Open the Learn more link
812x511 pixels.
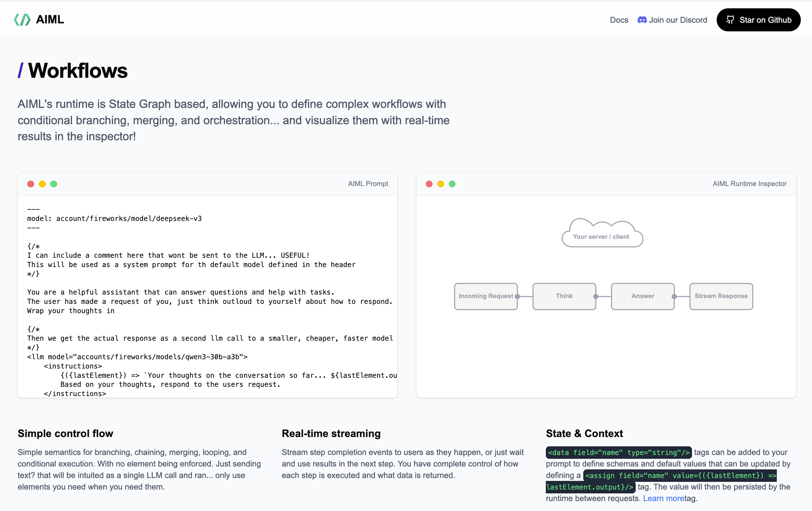click(x=663, y=499)
